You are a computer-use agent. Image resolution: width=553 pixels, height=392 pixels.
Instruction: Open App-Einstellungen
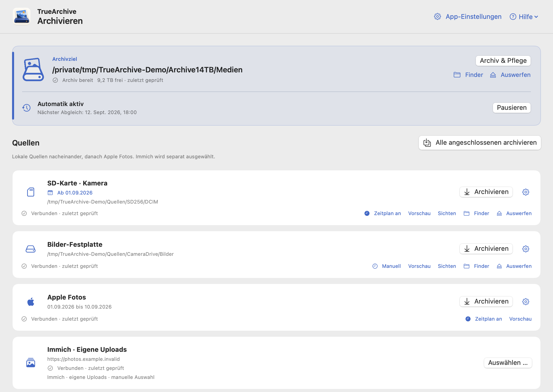tap(468, 17)
